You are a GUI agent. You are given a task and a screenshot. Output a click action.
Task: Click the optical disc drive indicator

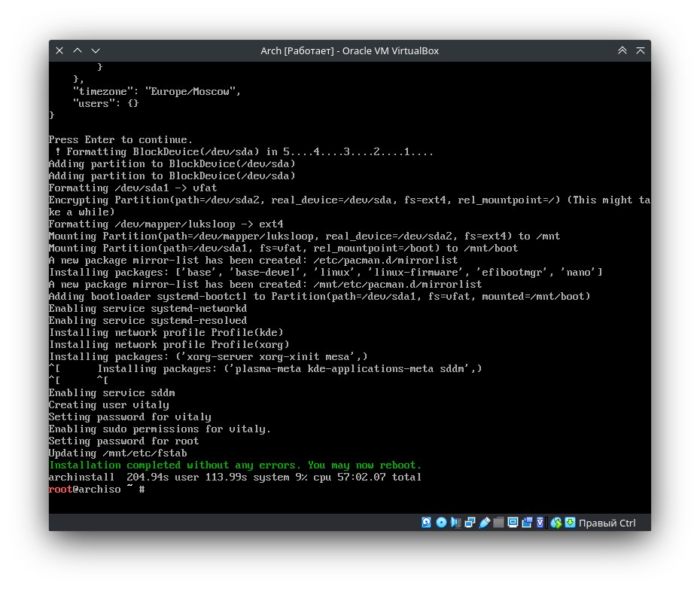tap(441, 523)
